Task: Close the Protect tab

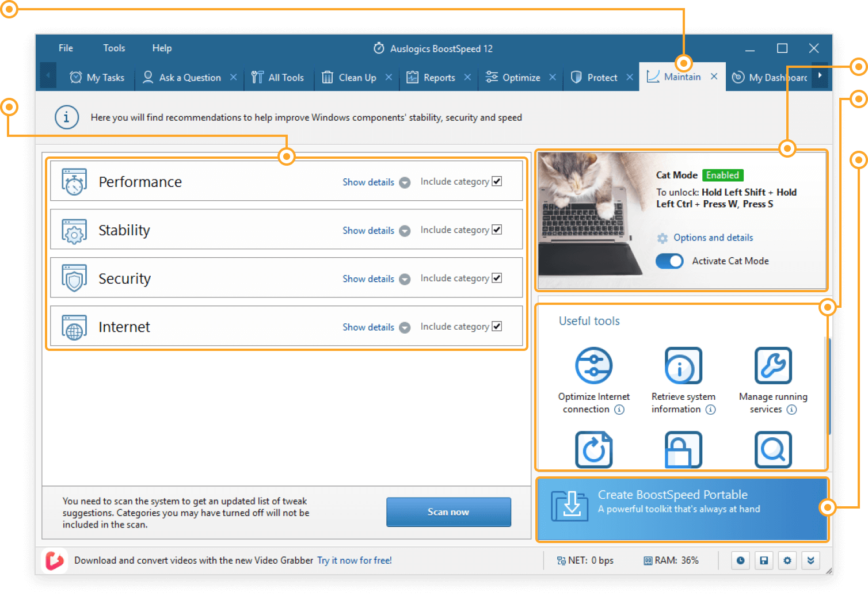Action: tap(630, 77)
